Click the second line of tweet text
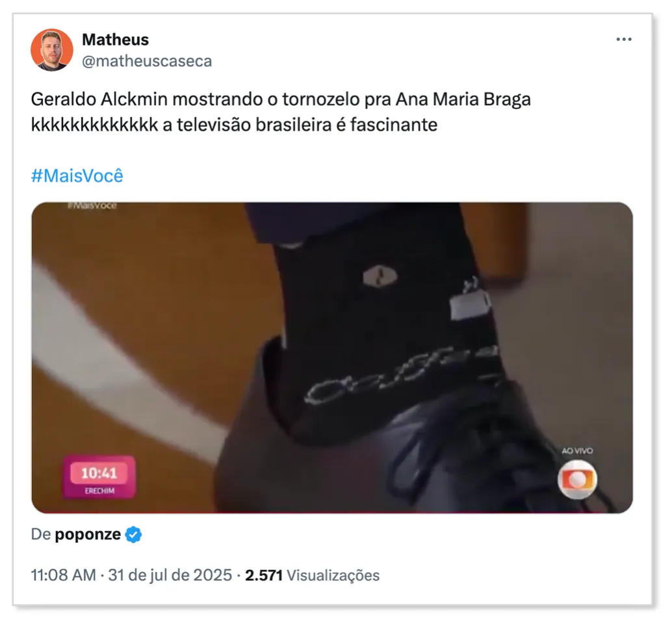 click(234, 125)
